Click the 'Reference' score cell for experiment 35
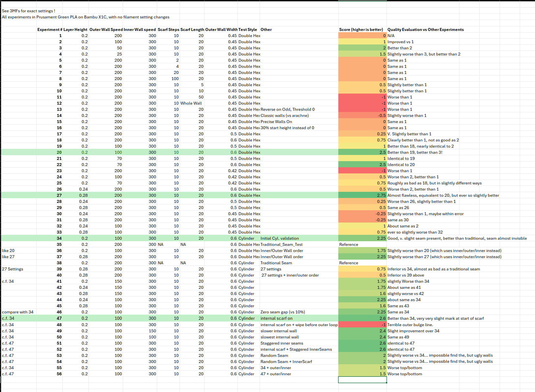This screenshot has width=535, height=392. click(x=362, y=244)
